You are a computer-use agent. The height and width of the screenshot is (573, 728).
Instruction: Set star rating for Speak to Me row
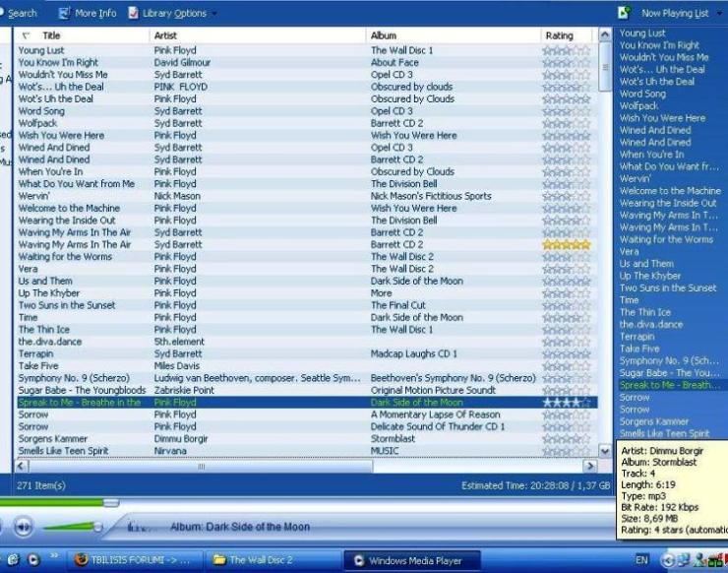(567, 403)
